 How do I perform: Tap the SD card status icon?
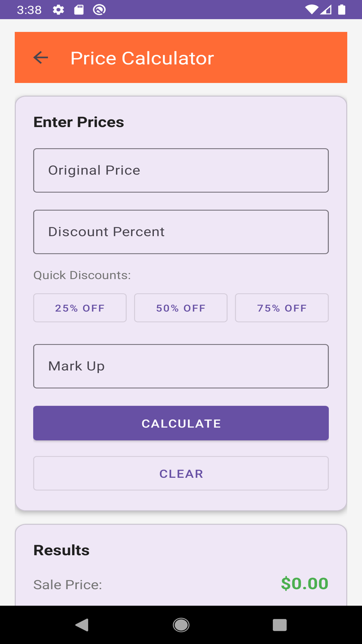pyautogui.click(x=79, y=10)
